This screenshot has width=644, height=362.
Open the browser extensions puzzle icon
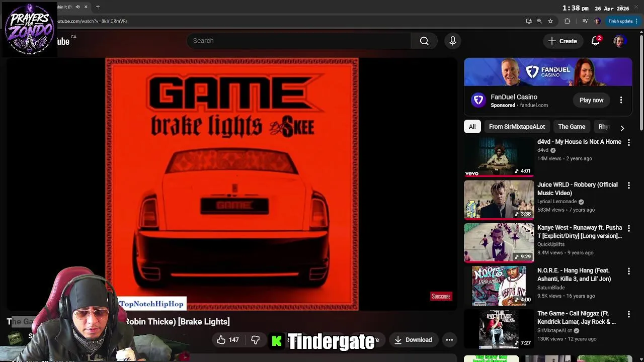tap(568, 21)
